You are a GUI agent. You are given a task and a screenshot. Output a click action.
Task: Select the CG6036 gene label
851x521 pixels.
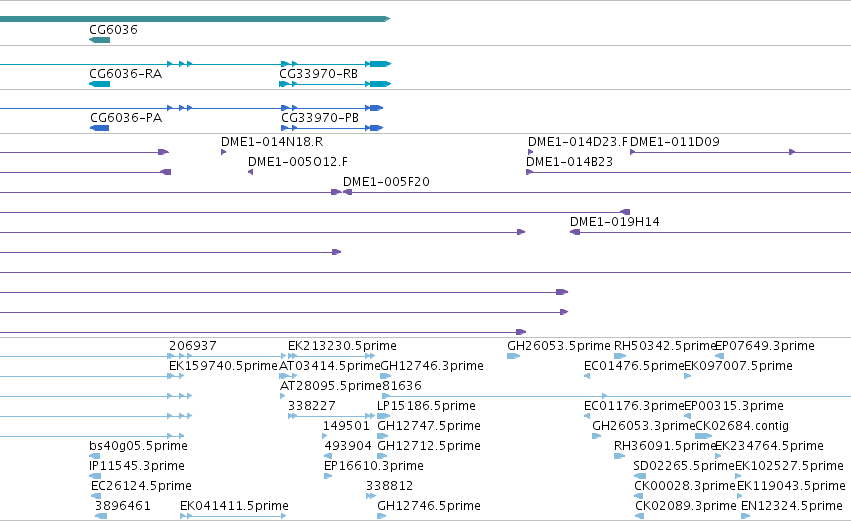(113, 30)
